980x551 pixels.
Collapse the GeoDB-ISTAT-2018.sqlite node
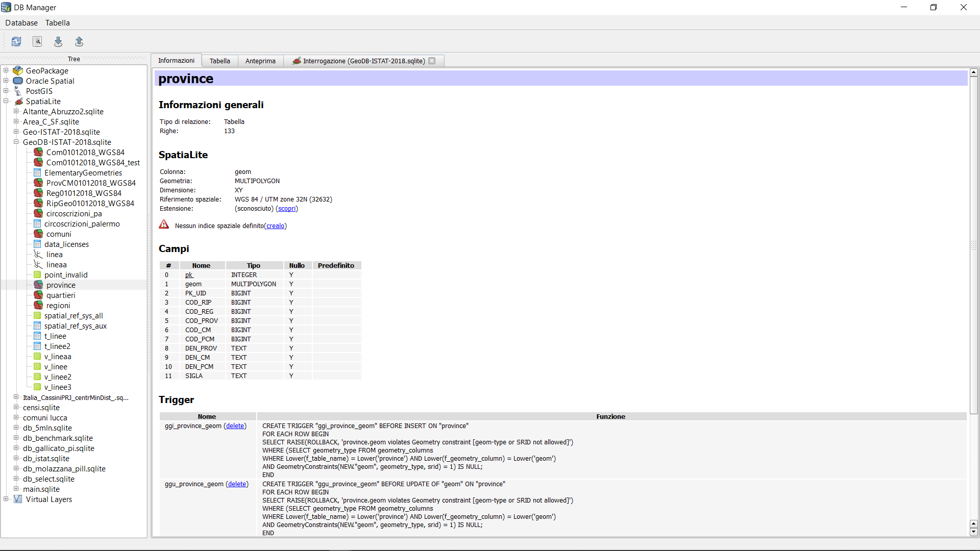pyautogui.click(x=16, y=142)
